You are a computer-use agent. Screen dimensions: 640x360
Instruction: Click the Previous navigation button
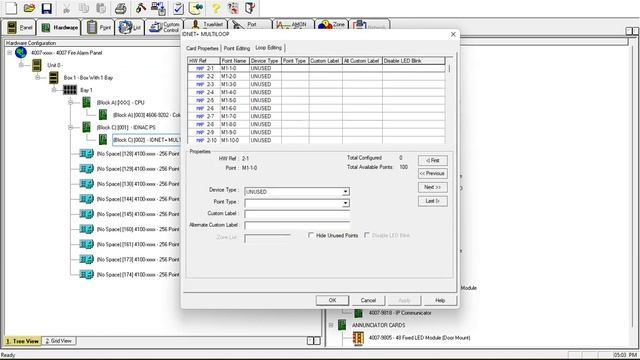(433, 173)
